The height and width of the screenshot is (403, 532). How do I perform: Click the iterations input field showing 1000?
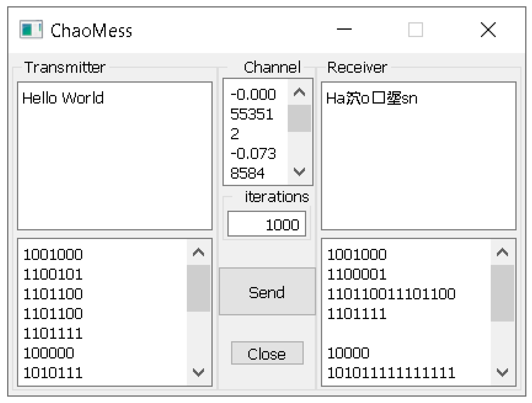pos(266,223)
